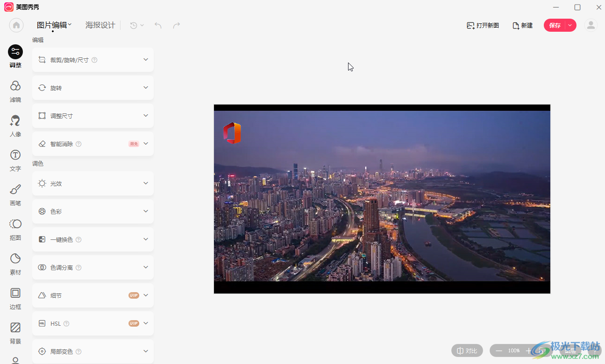This screenshot has width=605, height=364.
Task: Open dropdown arrow next to 保存
Action: [570, 26]
